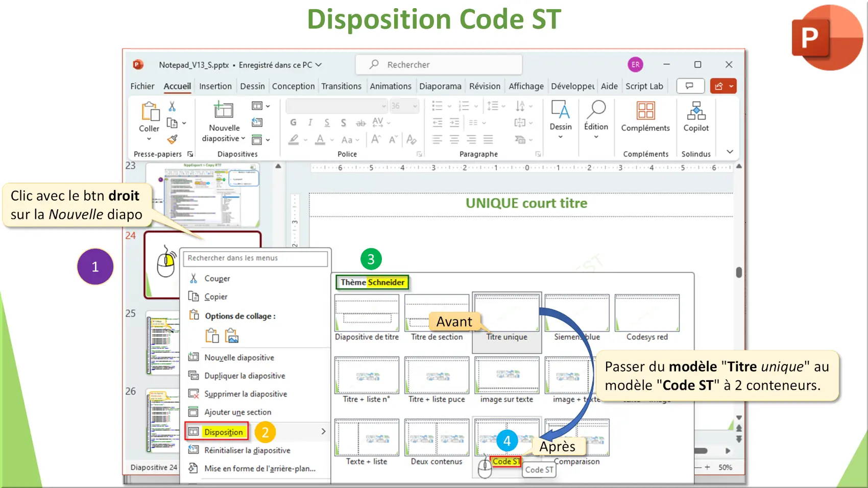Click the PowerPoint logo in title bar
Image resolution: width=868 pixels, height=488 pixels.
(x=138, y=65)
